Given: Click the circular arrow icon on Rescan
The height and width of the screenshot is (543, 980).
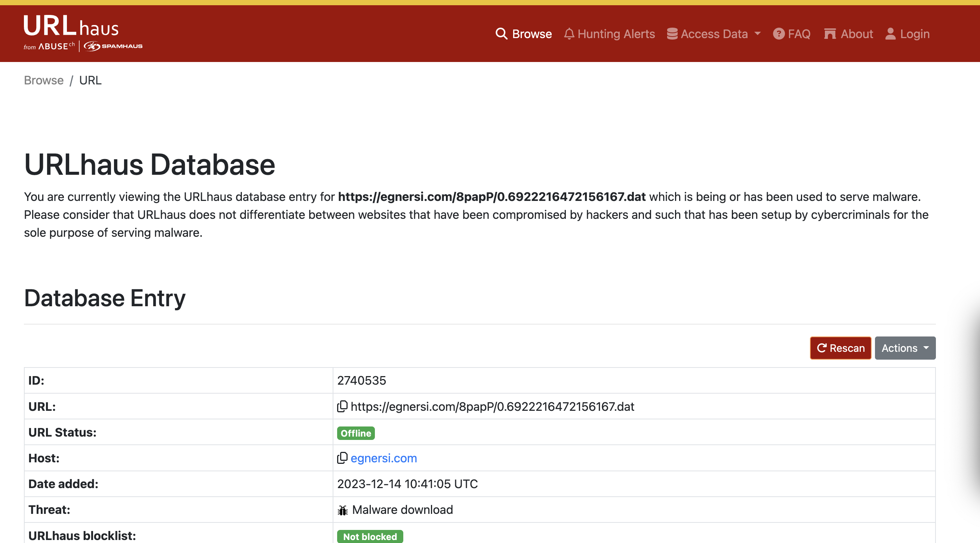Looking at the screenshot, I should pyautogui.click(x=822, y=348).
